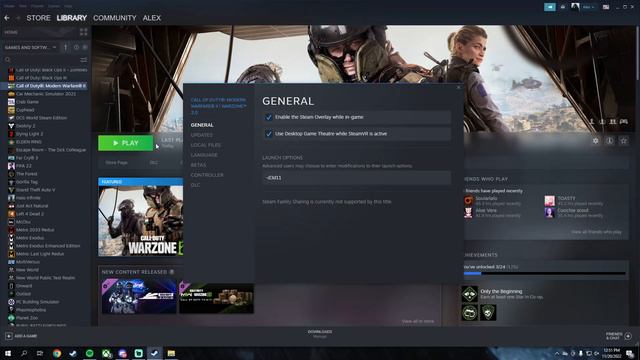Click the system clock on taskbar
Image resolution: width=640 pixels, height=360 pixels.
(611, 353)
